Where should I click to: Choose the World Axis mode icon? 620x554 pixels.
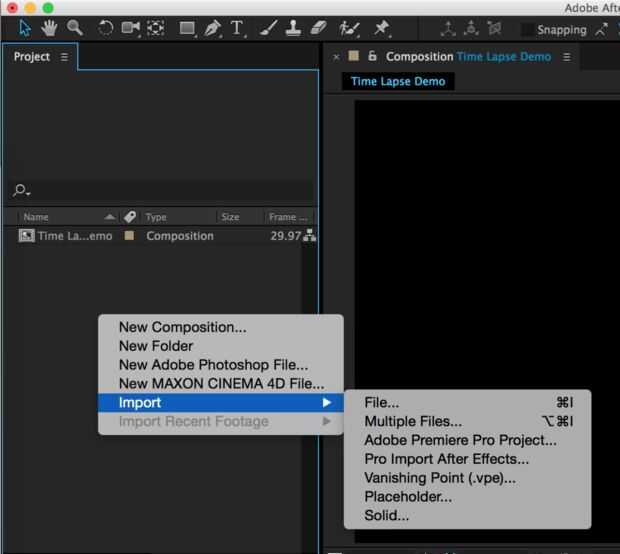coord(471,29)
